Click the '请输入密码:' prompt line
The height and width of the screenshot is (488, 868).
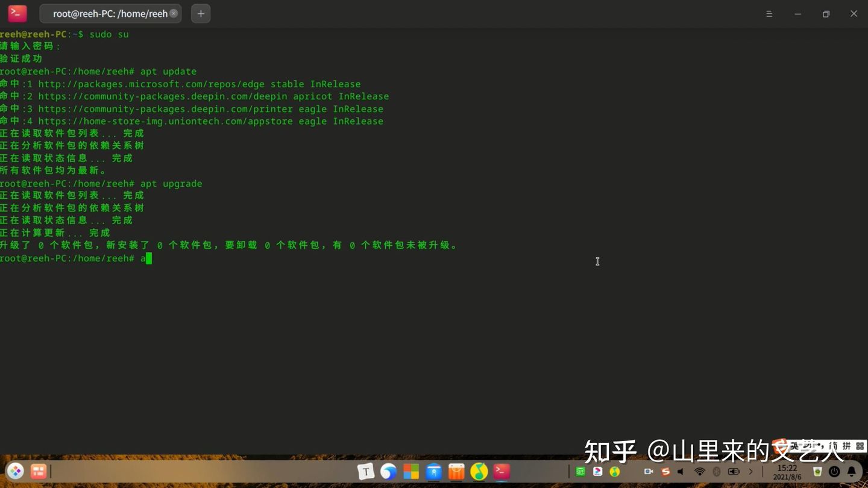[x=30, y=46]
